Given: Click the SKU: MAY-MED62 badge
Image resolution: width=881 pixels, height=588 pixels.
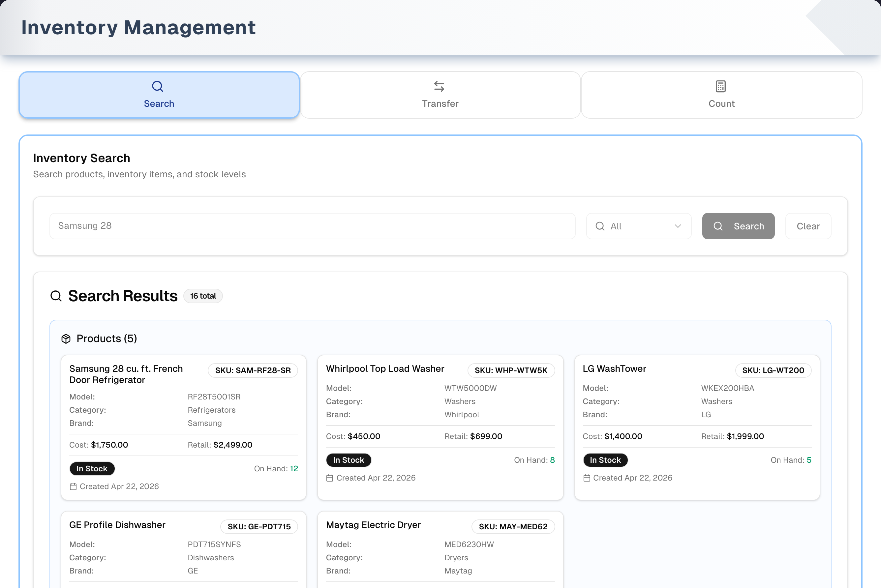Looking at the screenshot, I should pos(513,526).
